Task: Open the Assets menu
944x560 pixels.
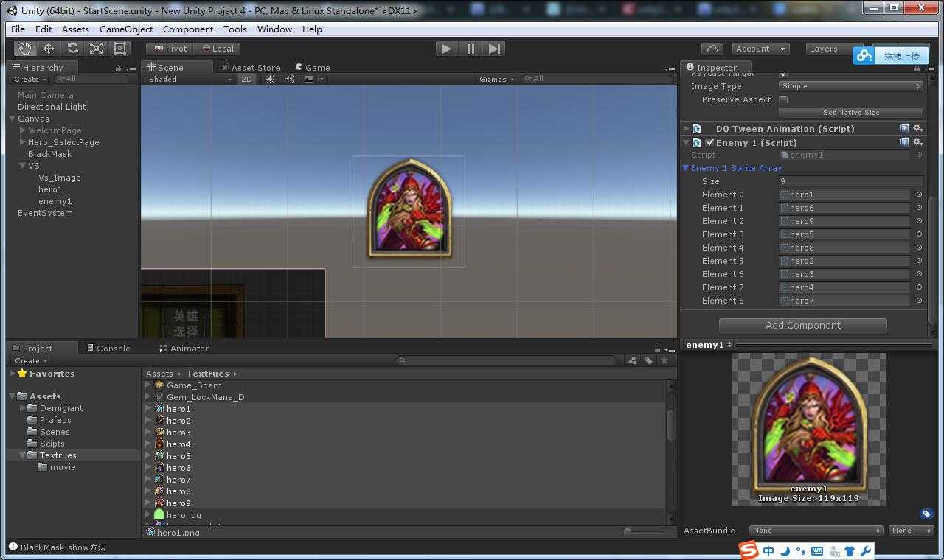Action: tap(75, 29)
